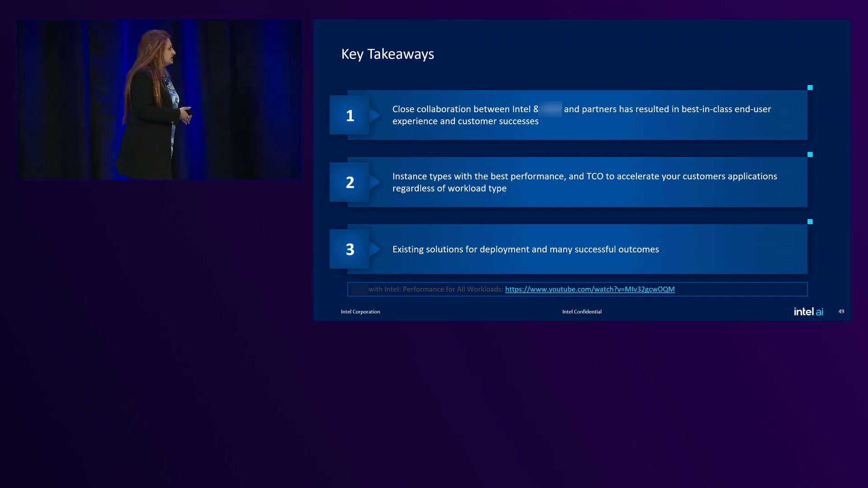Click slide page number 49

pos(841,311)
